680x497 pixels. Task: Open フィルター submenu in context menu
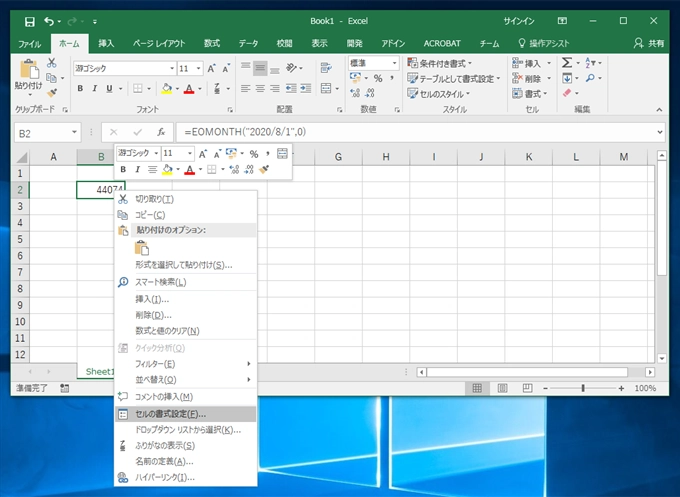pos(186,364)
